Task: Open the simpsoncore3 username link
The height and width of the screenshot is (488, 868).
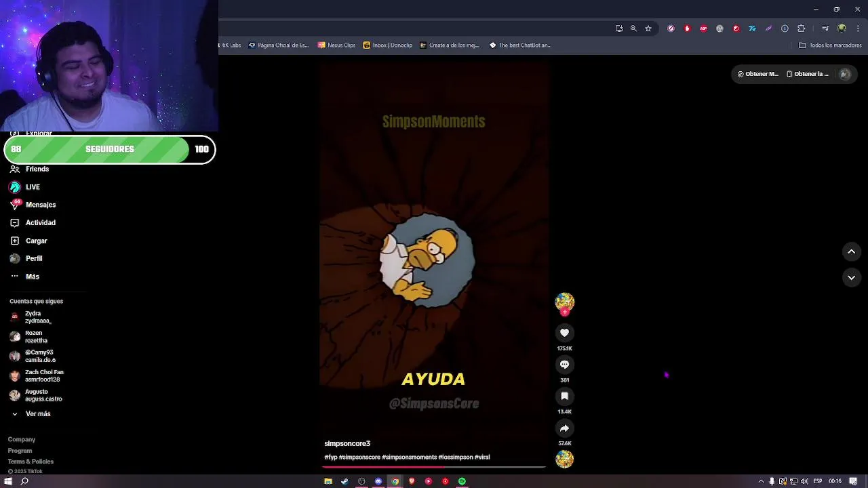Action: [x=347, y=444]
